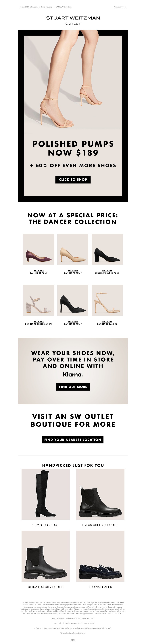This screenshot has width=146, height=644.
Task: Select the burgundy Dancer 50 Pump image
Action: coord(39,249)
